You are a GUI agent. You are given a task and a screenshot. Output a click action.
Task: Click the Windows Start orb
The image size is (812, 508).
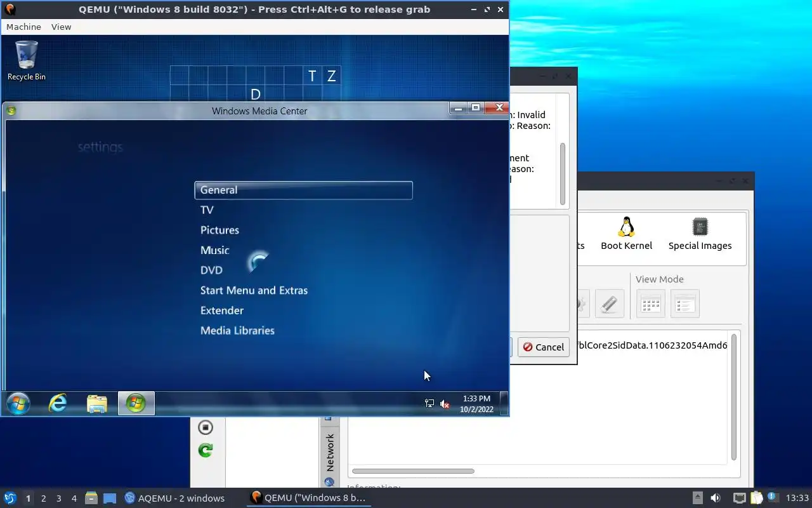(18, 403)
